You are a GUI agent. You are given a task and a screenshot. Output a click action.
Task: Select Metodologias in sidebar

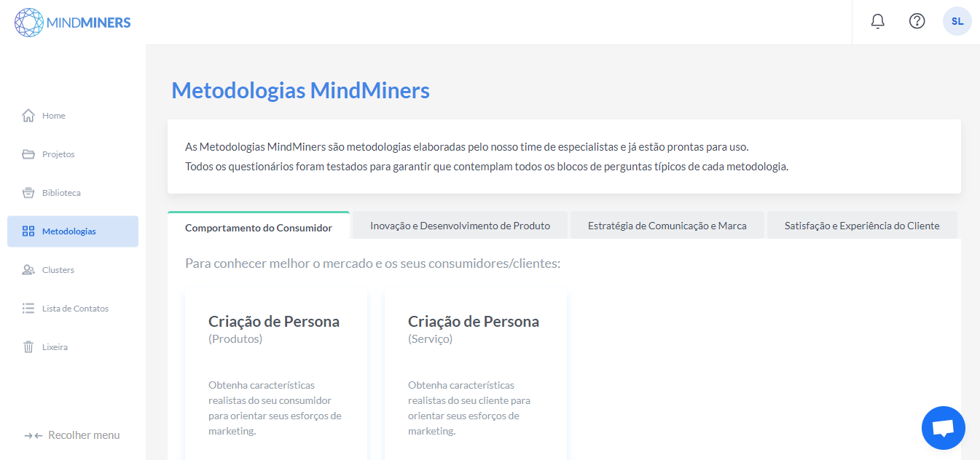[73, 231]
